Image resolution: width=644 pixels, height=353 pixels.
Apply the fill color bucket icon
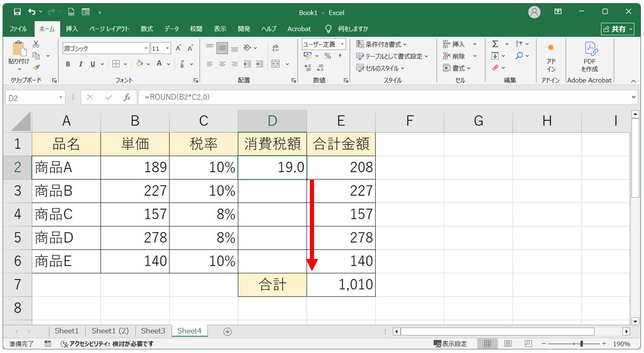tap(140, 64)
